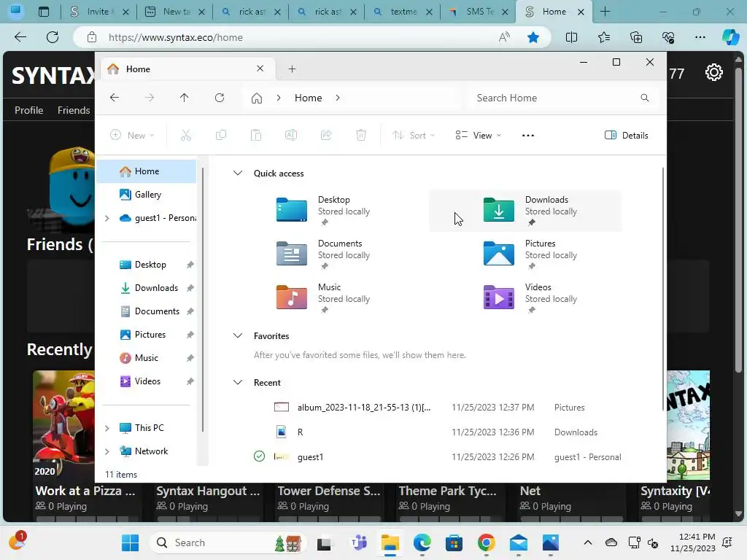Screen dimensions: 747x560
Task: Click the Windows taskbar Search box
Action: (x=228, y=542)
